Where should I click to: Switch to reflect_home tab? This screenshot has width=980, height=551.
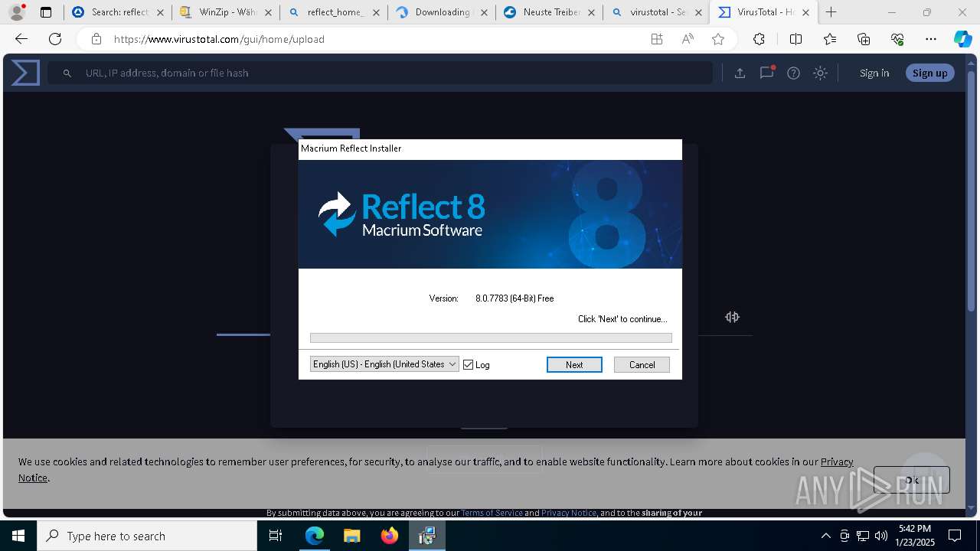pyautogui.click(x=333, y=12)
